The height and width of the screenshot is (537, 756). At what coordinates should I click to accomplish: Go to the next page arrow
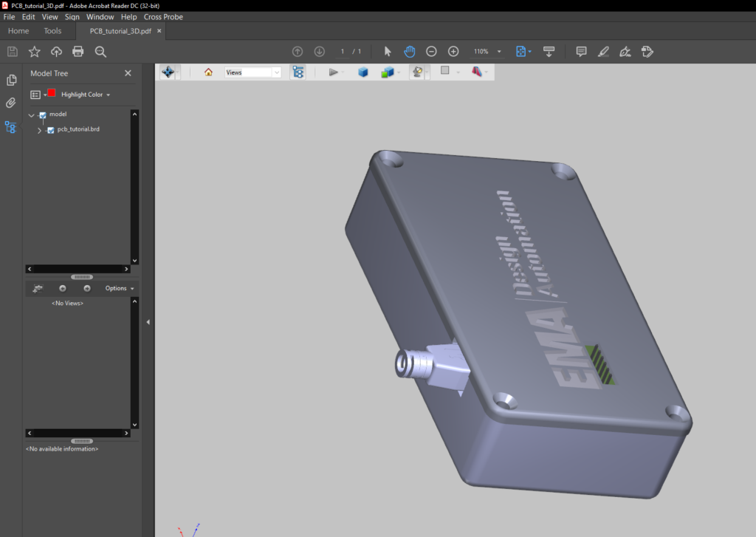(319, 52)
